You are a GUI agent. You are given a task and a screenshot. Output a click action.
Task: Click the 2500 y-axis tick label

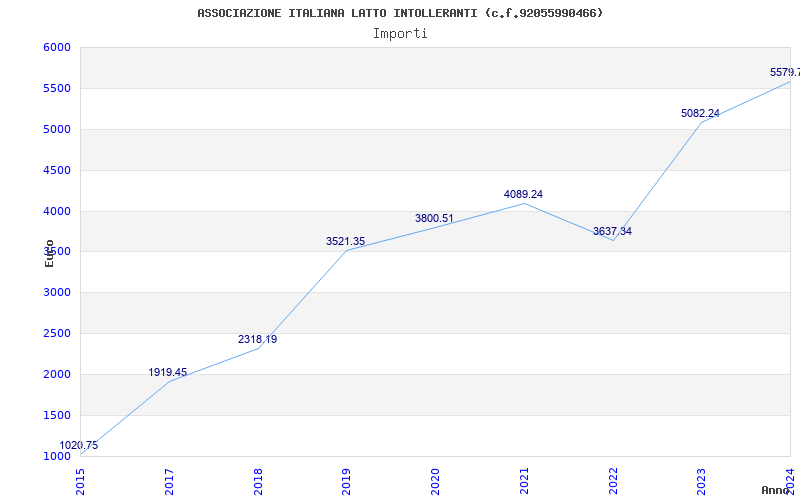tap(57, 333)
